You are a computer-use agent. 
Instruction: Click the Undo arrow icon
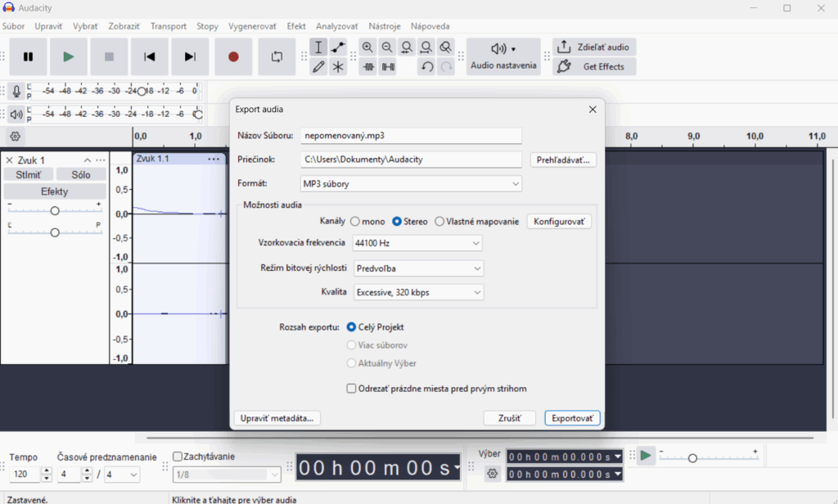click(426, 66)
